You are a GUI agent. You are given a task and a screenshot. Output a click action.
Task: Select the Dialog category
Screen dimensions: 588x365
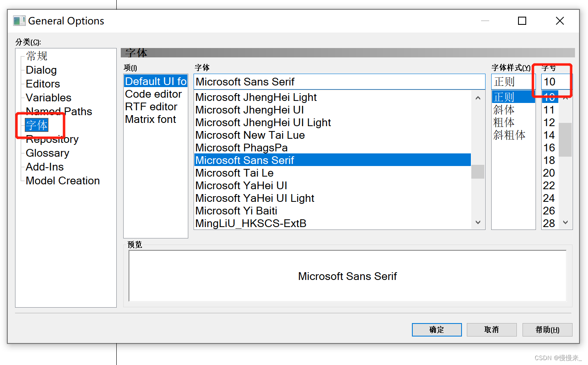(x=41, y=70)
